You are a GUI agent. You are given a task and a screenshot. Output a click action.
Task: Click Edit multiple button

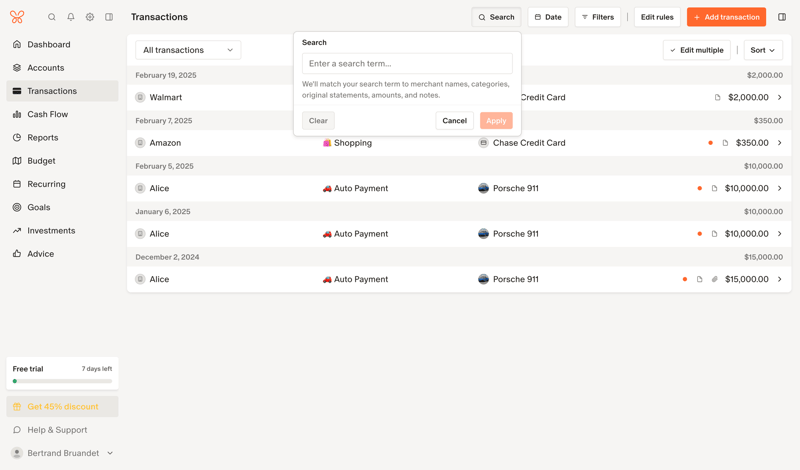[x=696, y=50]
